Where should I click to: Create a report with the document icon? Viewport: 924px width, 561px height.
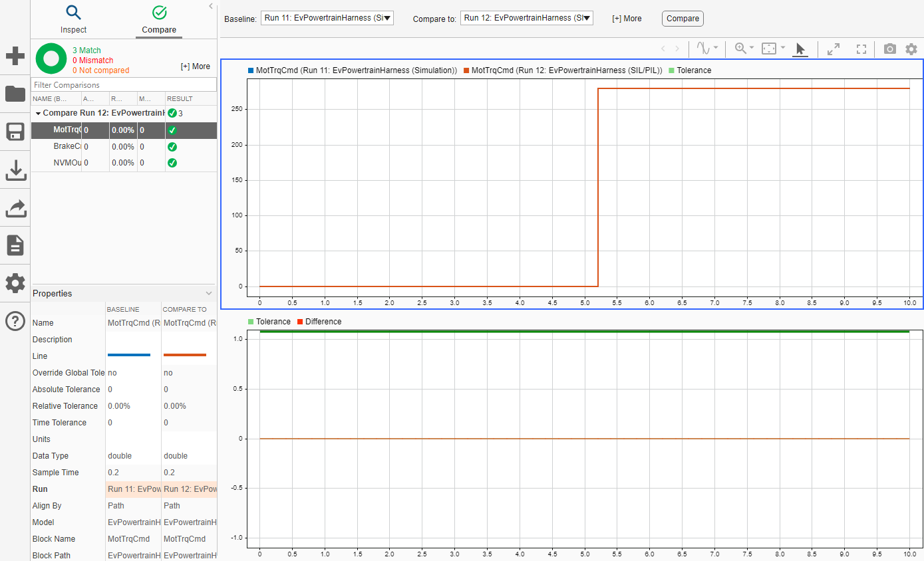click(x=15, y=245)
